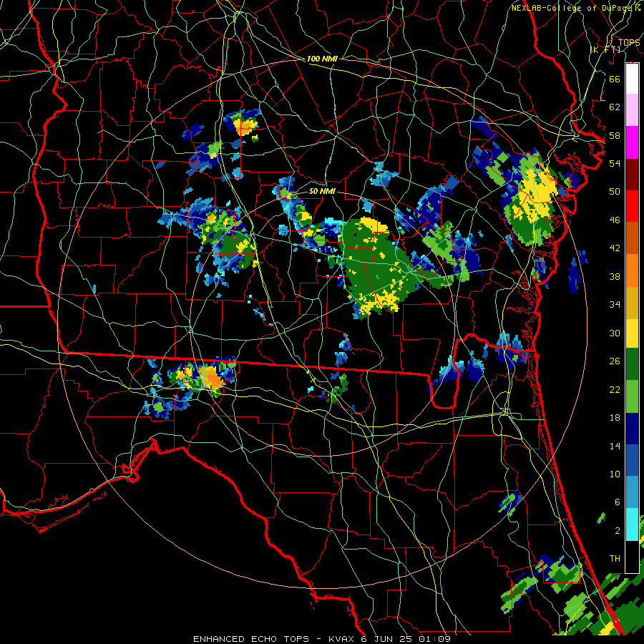
Task: Click the cyan legend swatch above TH
Action: coord(632,525)
